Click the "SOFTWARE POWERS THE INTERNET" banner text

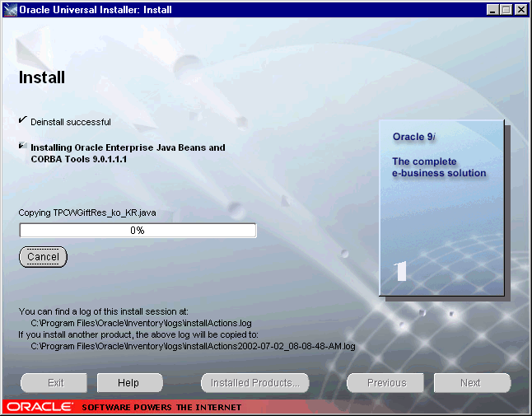click(x=161, y=407)
